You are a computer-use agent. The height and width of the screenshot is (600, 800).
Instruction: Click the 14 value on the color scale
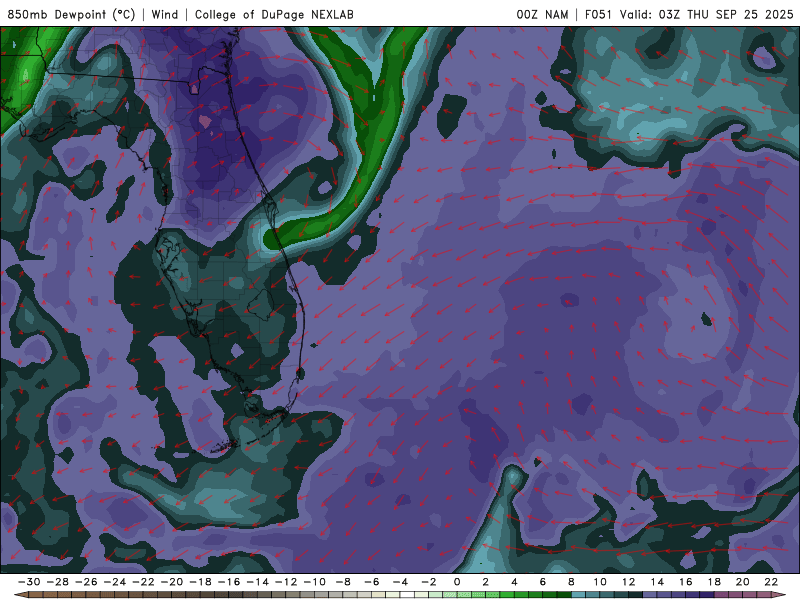tap(657, 582)
